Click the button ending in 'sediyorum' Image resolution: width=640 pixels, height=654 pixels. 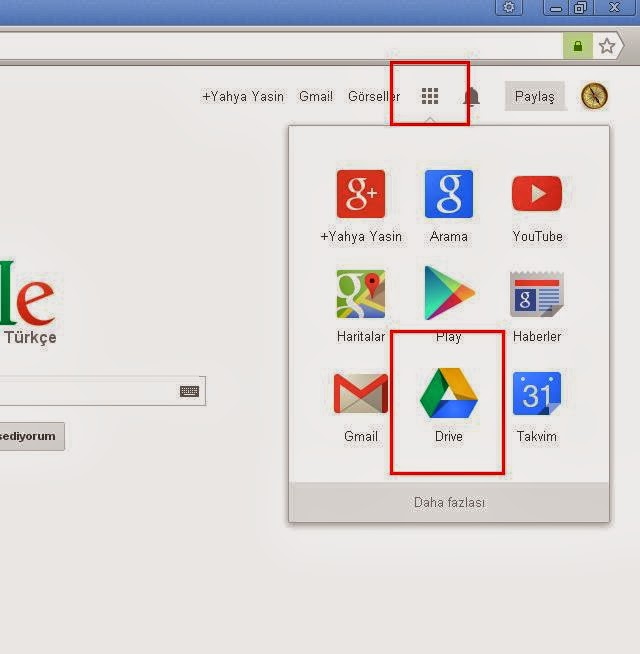click(x=32, y=436)
